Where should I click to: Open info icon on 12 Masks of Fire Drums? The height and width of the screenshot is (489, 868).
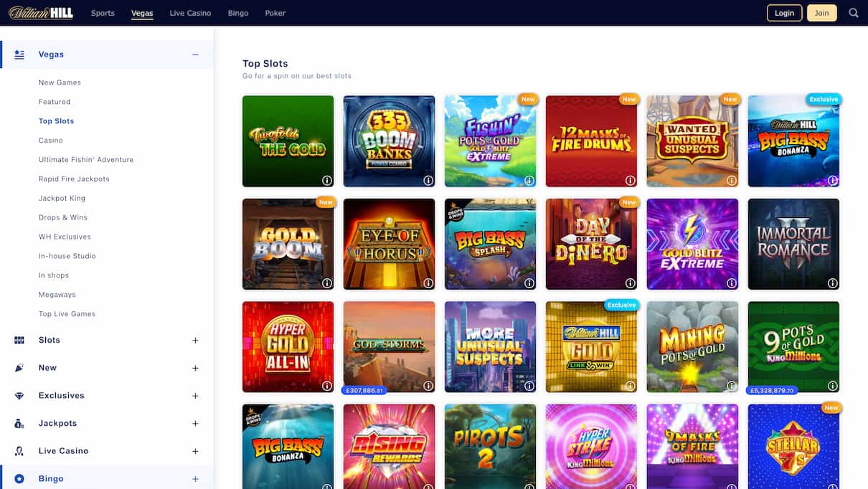coord(631,181)
